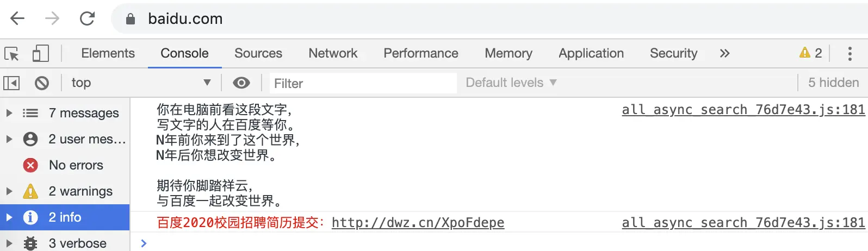Expand the 7 messages group
868x251 pixels.
pos(9,113)
